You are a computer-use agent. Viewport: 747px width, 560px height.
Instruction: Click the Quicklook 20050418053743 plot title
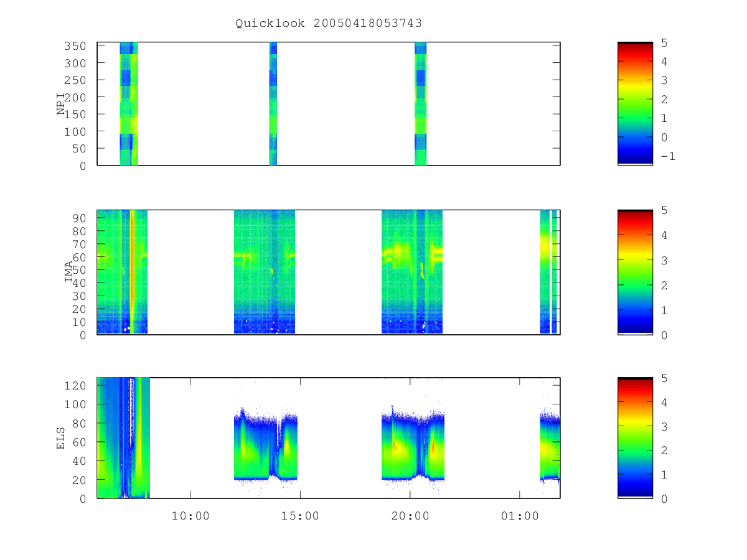pyautogui.click(x=329, y=23)
